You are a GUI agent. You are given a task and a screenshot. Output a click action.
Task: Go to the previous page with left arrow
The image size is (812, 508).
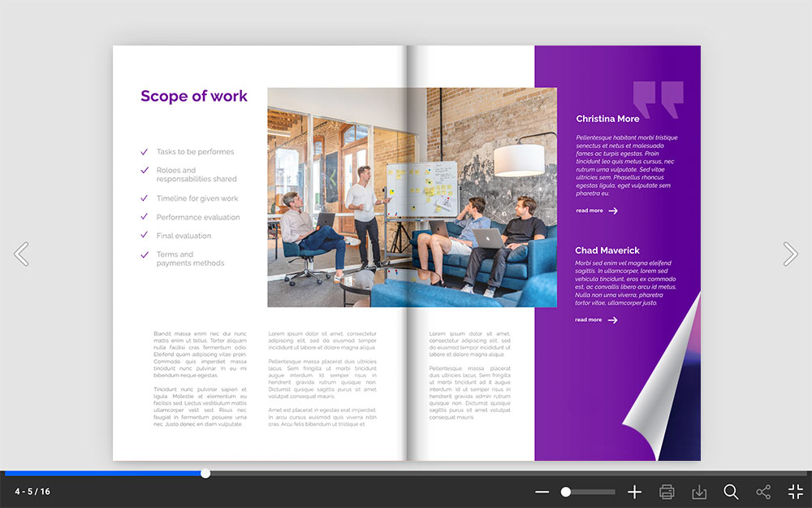[x=21, y=254]
